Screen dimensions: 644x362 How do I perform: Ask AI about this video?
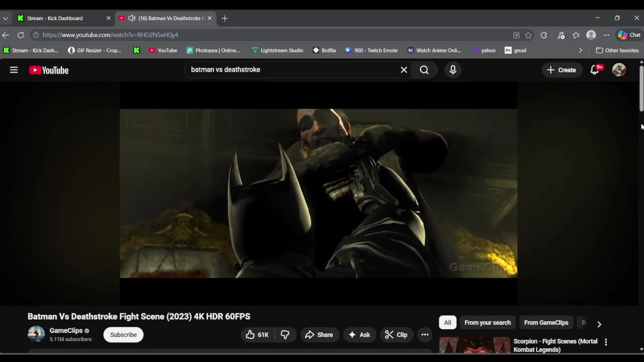point(359,335)
